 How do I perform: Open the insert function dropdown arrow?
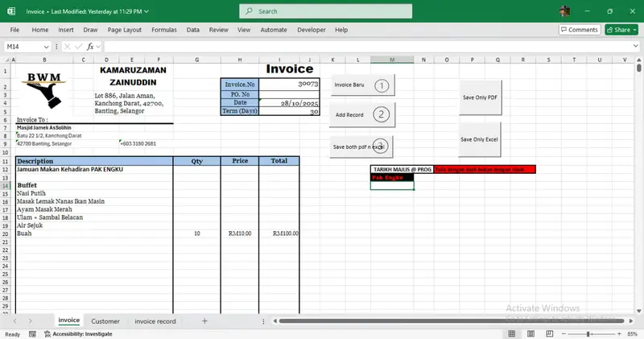(98, 47)
